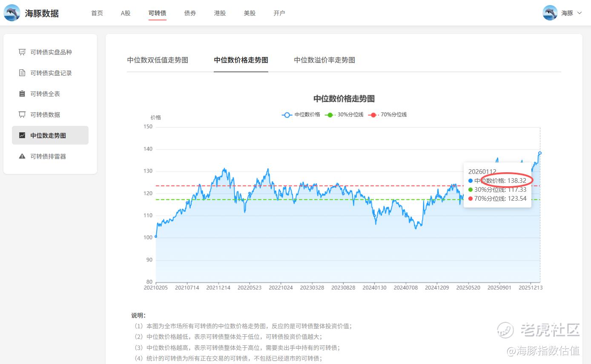Click the 70%分位线: 123.54 tooltip row

tap(497, 199)
